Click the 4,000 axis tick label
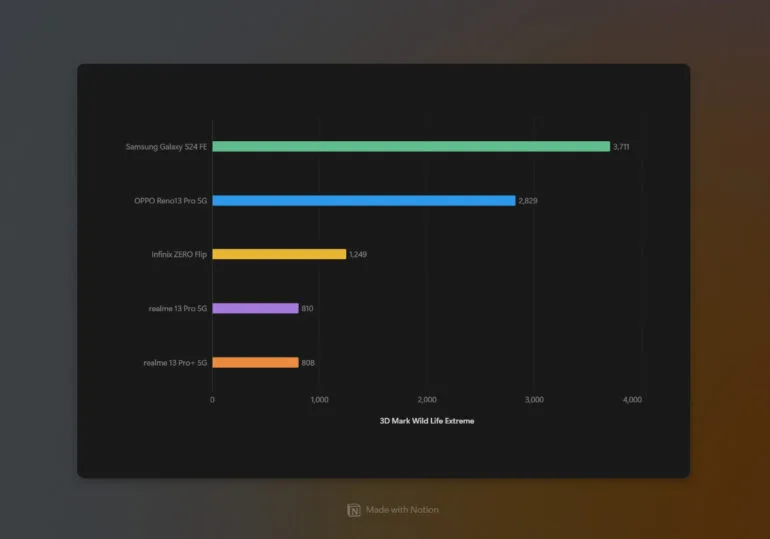This screenshot has width=770, height=539. (632, 400)
